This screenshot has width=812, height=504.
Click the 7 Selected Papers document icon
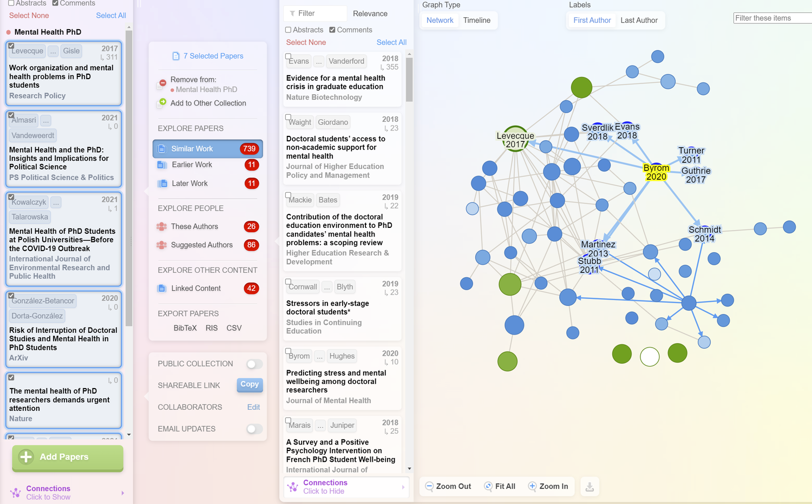(175, 56)
